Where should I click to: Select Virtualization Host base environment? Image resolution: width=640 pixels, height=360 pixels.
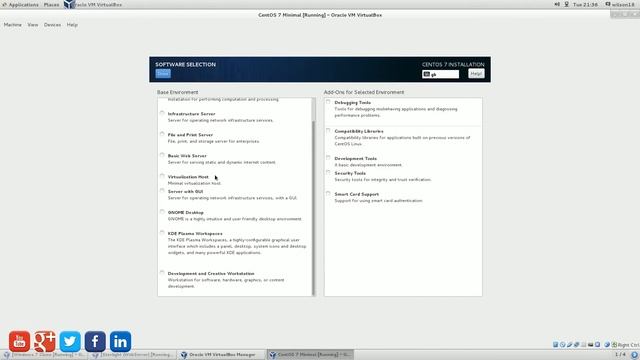tap(162, 177)
